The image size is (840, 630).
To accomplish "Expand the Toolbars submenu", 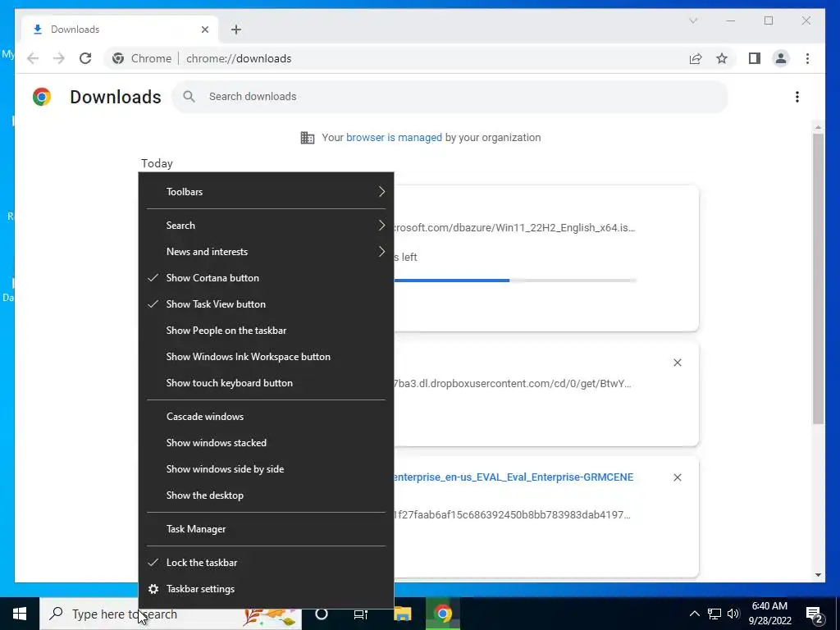I will coord(267,192).
